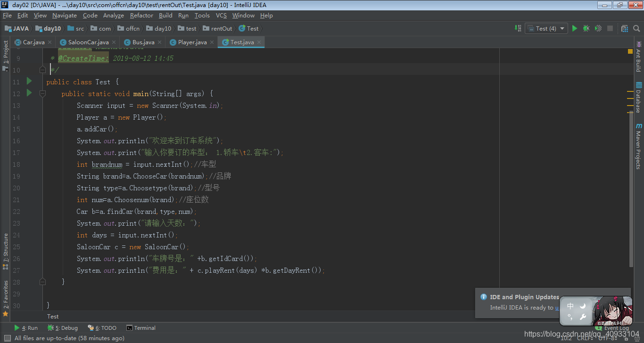Click gutter run arrow beside main method

[29, 93]
